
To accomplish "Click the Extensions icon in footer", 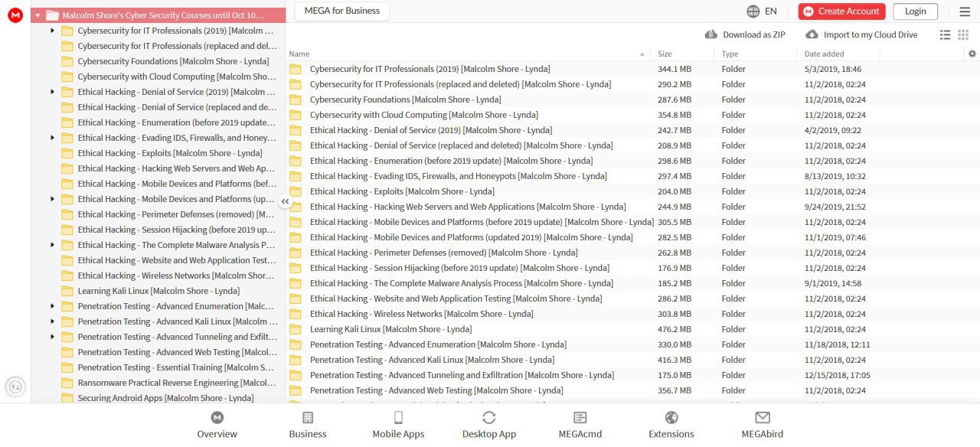I will tap(671, 417).
